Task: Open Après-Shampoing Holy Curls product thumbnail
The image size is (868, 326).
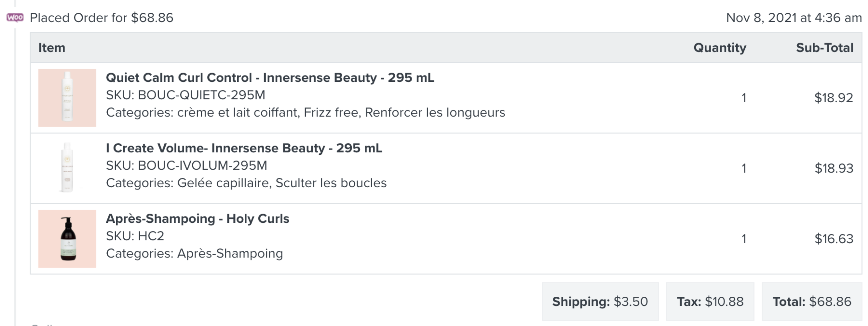Action: [67, 239]
